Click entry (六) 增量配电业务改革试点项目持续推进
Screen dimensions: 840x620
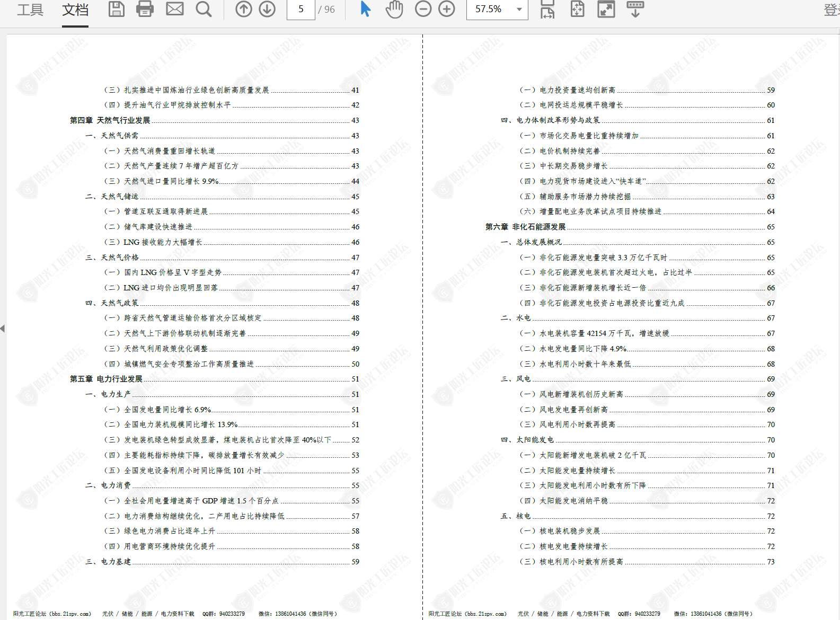(x=647, y=211)
